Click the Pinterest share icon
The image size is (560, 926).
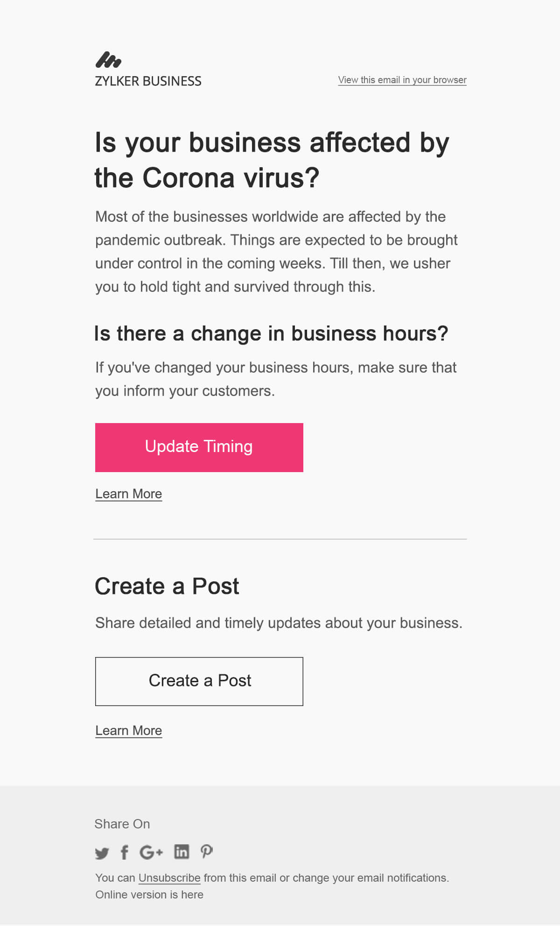coord(207,852)
